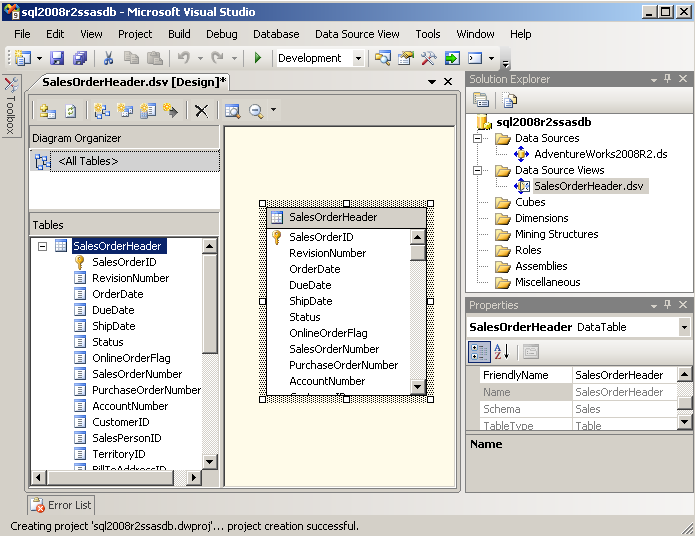Save the current file with floppy icon
695x536 pixels.
tap(57, 58)
